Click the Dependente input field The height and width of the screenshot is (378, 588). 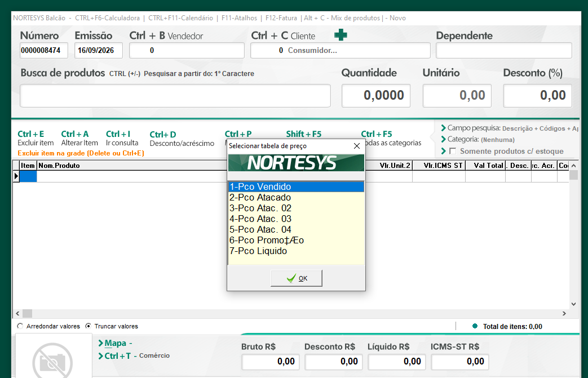pyautogui.click(x=504, y=51)
